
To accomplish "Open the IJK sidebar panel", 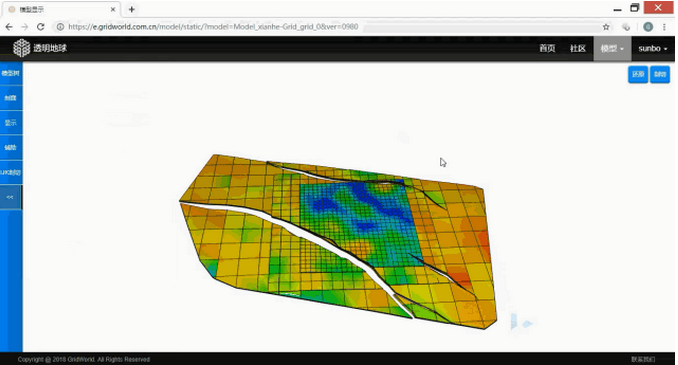I will point(10,173).
